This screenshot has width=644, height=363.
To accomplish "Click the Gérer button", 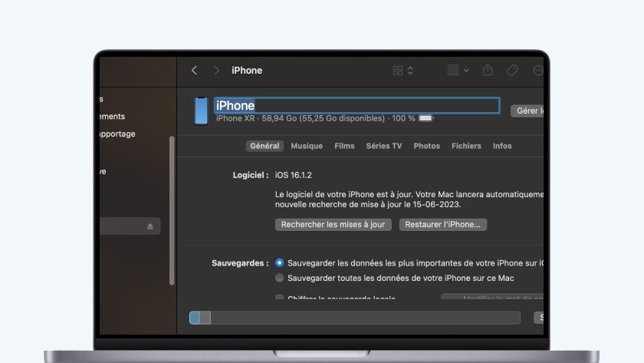I will point(527,111).
